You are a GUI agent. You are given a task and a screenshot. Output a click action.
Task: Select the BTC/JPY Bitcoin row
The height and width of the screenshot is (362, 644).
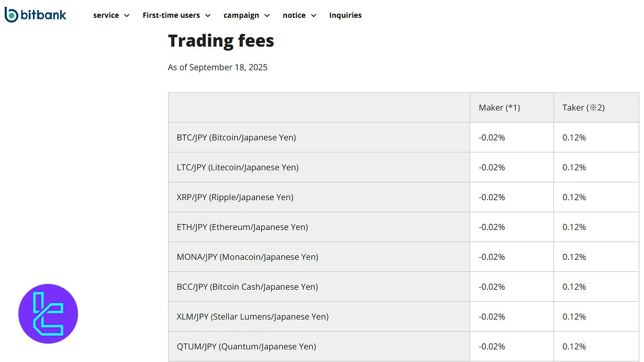pyautogui.click(x=236, y=137)
